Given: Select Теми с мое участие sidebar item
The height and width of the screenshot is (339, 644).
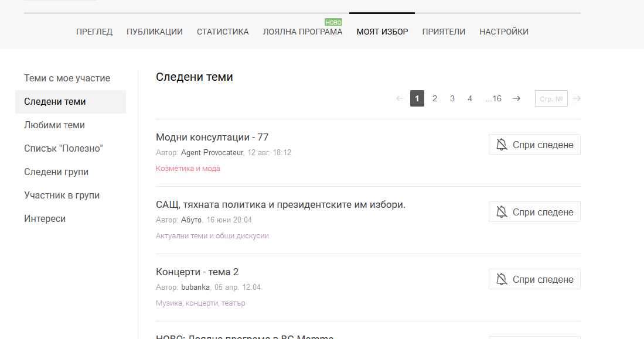Looking at the screenshot, I should pos(67,78).
